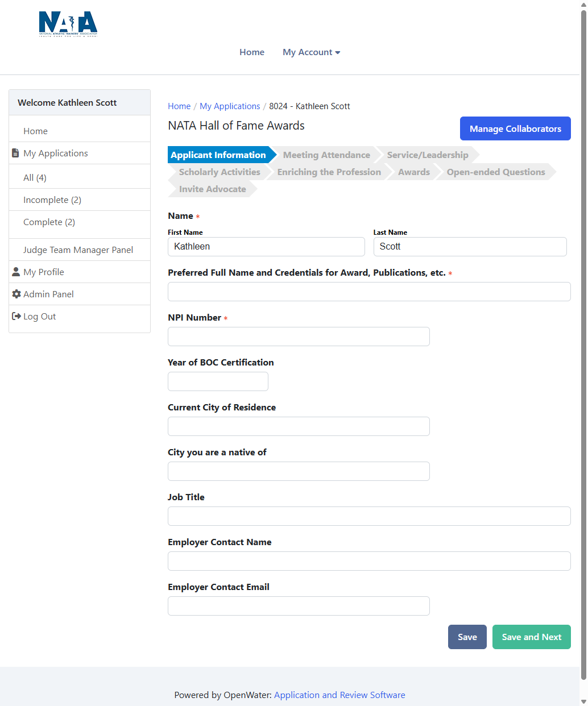Click the Manage Collaborators button
The image size is (588, 706).
[x=515, y=128]
